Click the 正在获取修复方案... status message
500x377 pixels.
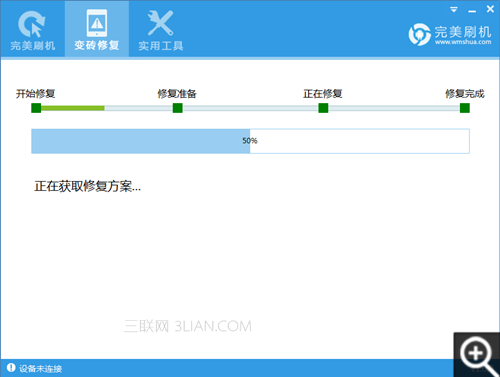(x=88, y=186)
